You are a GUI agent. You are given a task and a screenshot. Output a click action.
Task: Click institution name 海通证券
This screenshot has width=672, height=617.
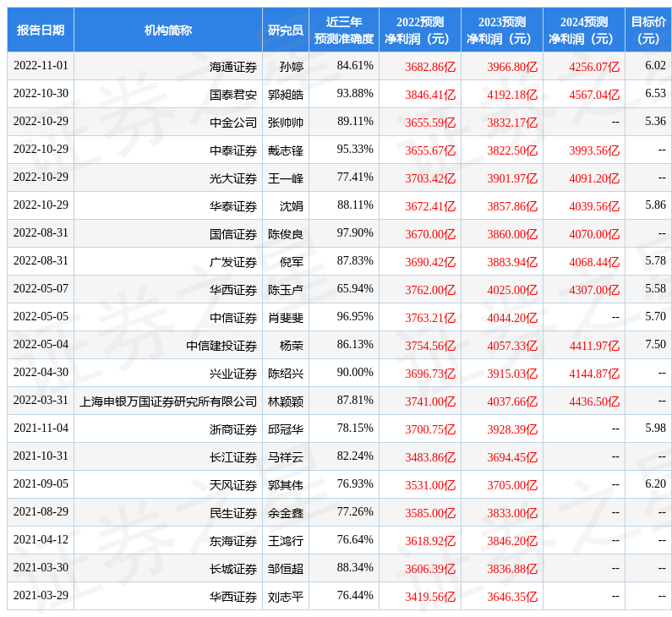[233, 67]
